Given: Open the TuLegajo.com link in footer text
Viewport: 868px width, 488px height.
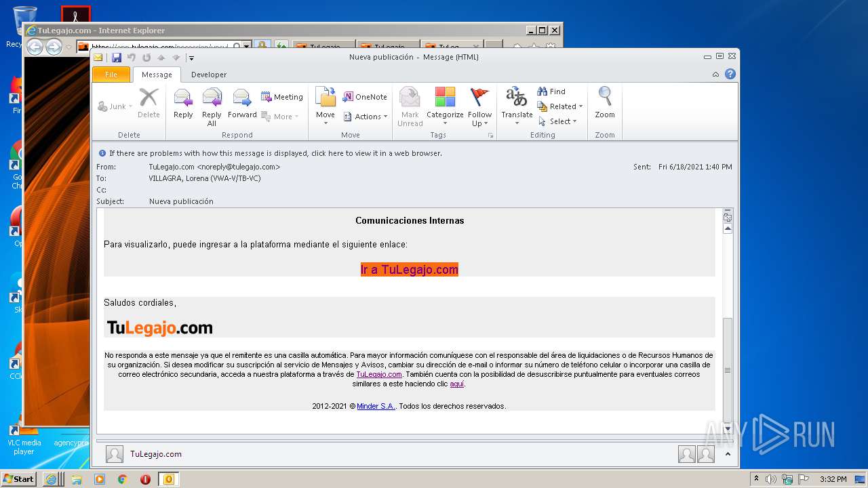Looking at the screenshot, I should click(x=379, y=374).
